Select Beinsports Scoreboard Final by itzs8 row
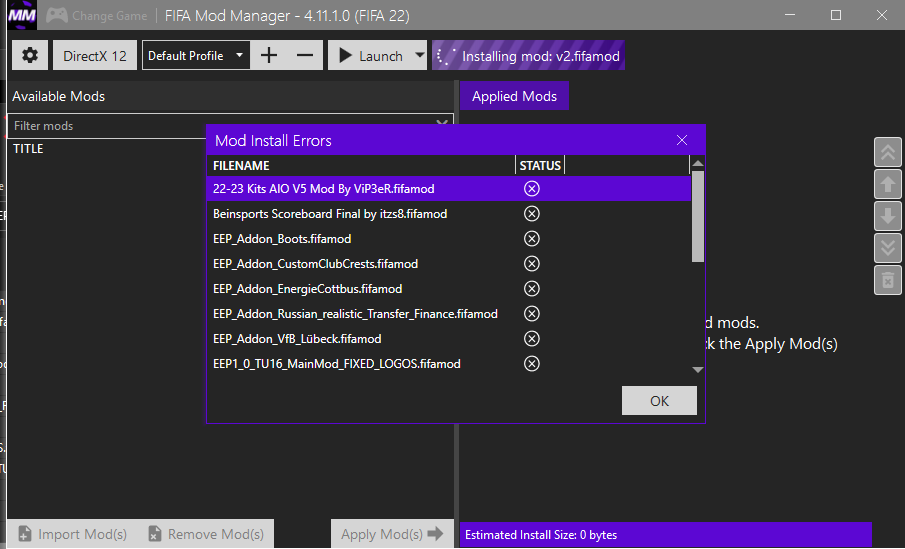Viewport: 905px width, 549px height. (449, 214)
